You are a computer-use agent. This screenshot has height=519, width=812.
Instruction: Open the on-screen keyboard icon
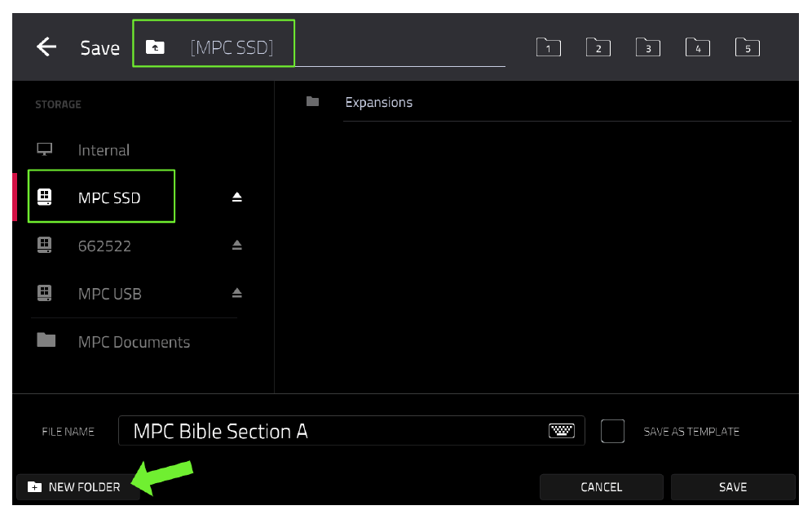coord(562,430)
